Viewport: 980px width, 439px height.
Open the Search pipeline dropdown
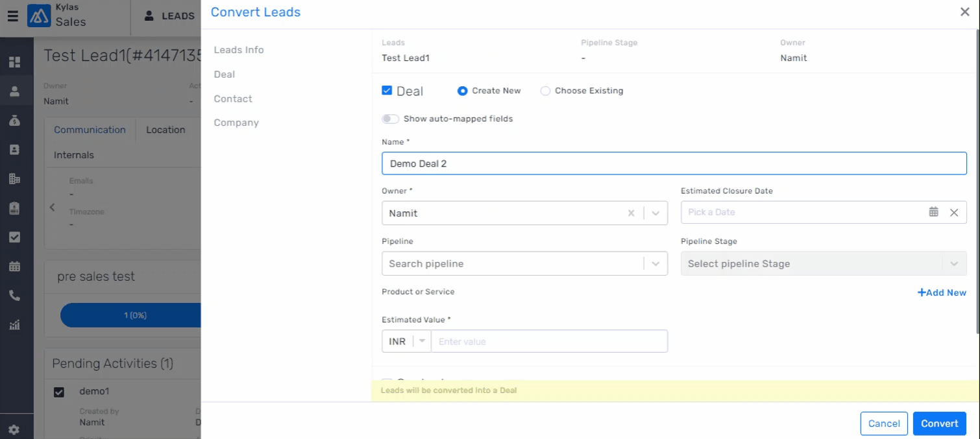click(655, 264)
